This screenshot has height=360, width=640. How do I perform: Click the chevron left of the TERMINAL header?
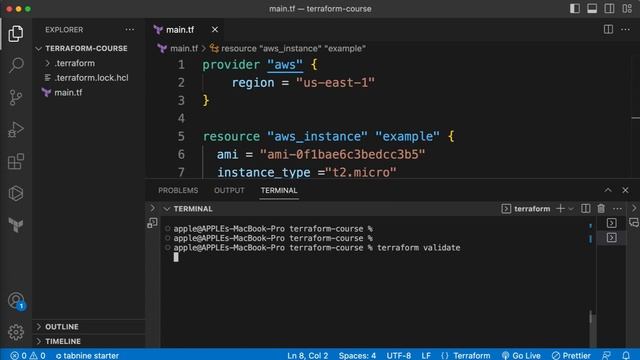pos(153,208)
